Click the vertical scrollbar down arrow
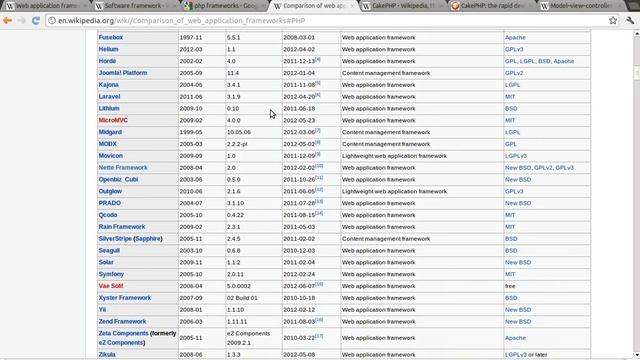This screenshot has width=640, height=360. point(637,355)
